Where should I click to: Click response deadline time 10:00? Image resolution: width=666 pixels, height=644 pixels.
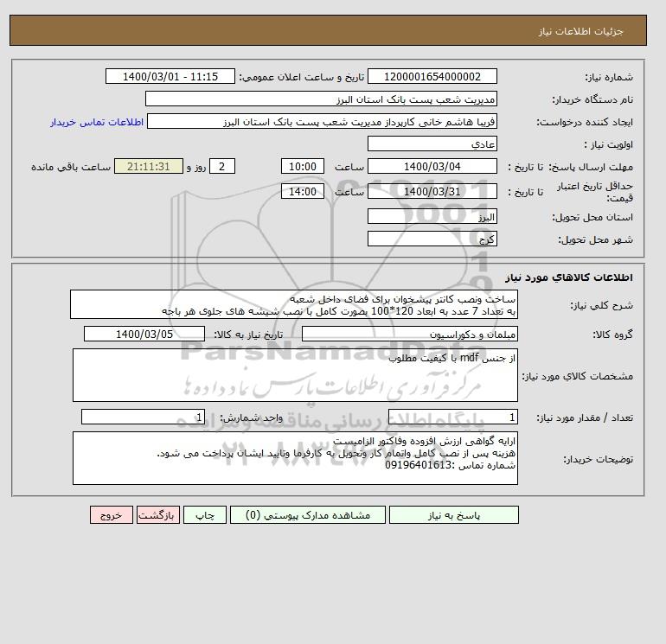pos(303,167)
